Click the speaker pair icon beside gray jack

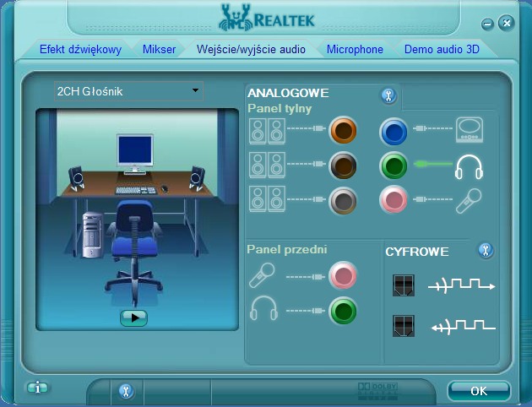tap(267, 199)
